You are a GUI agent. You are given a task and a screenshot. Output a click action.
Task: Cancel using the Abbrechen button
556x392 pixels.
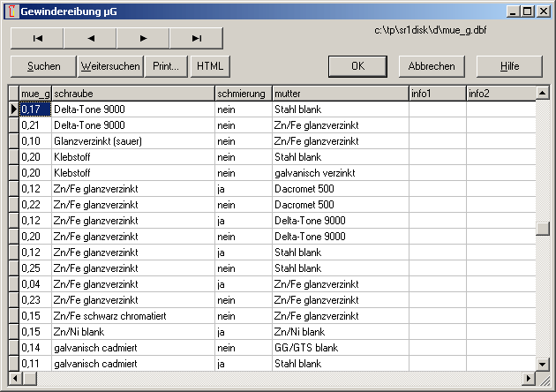point(432,66)
